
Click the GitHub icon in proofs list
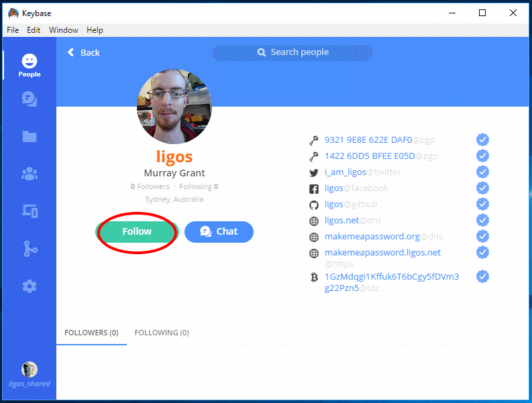tap(314, 205)
